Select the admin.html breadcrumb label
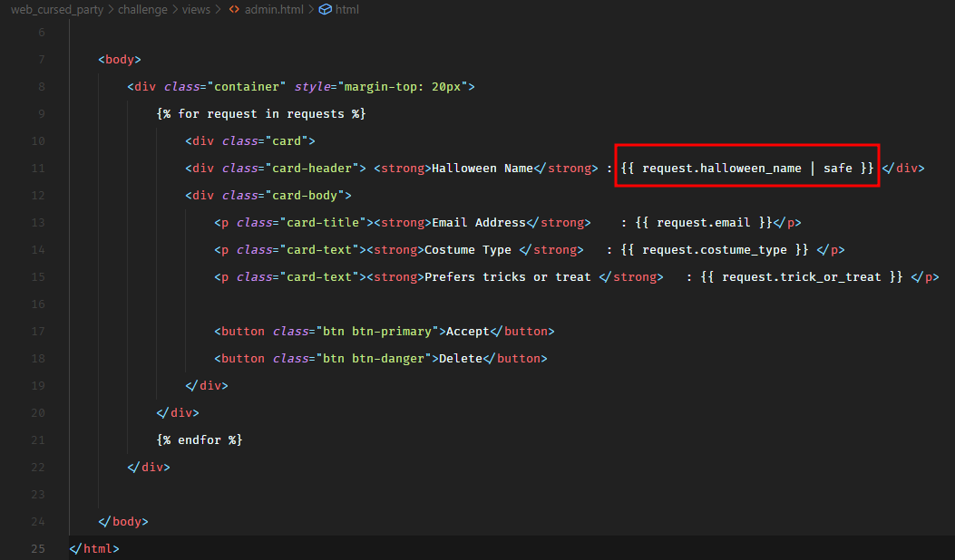This screenshot has width=955, height=560. [x=272, y=10]
